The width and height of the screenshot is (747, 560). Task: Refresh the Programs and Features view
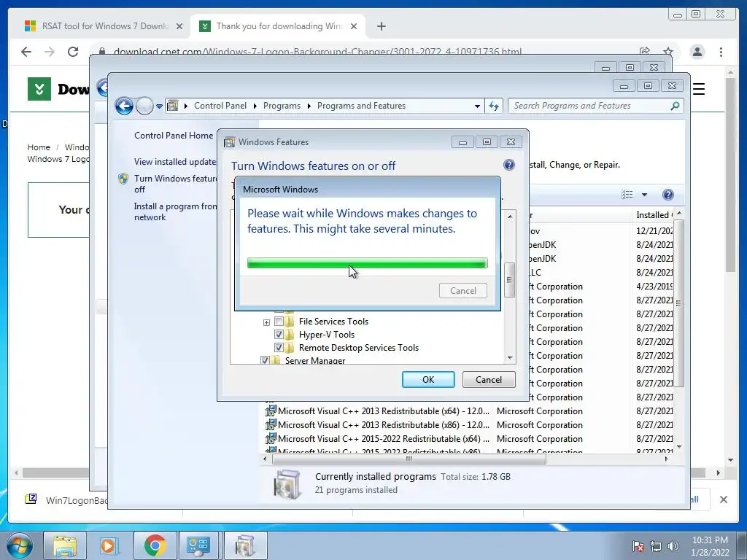point(494,106)
